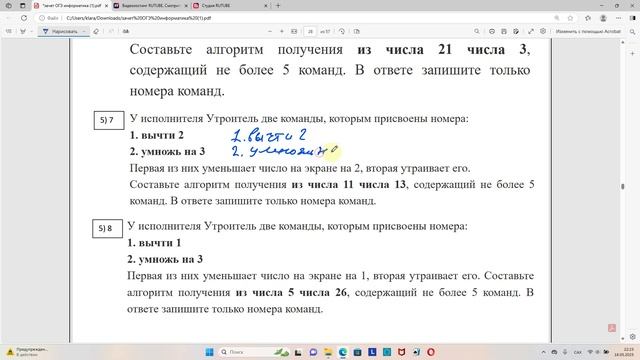Click the read aloud icon
640x360 pixels.
point(126,31)
